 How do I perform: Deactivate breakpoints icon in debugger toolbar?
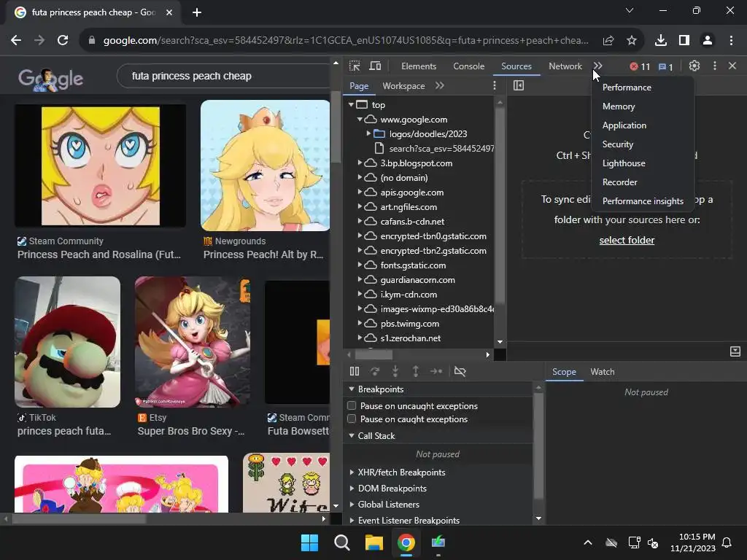(460, 371)
